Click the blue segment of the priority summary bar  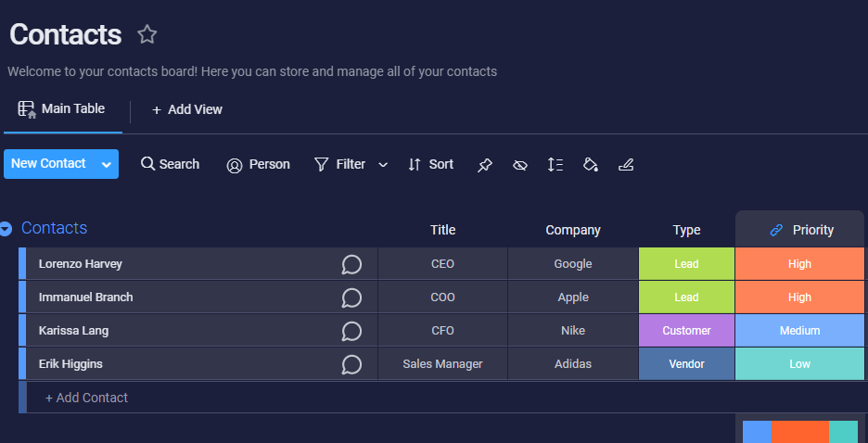(x=758, y=432)
